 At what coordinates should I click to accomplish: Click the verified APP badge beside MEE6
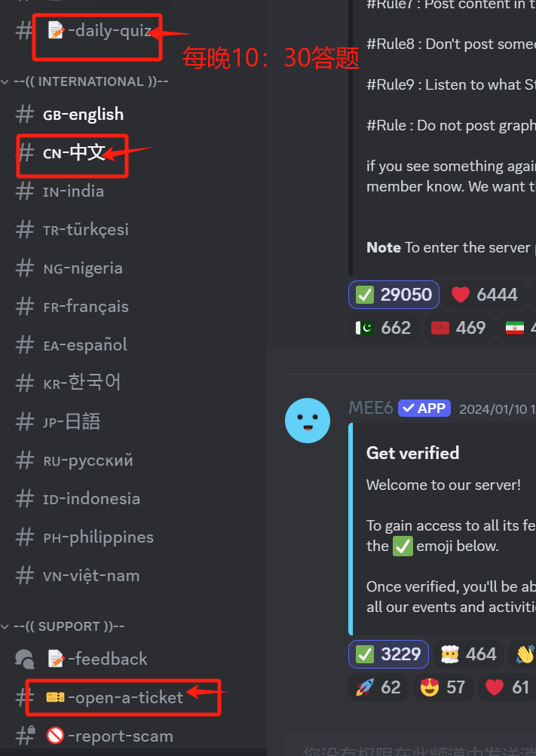pyautogui.click(x=424, y=409)
